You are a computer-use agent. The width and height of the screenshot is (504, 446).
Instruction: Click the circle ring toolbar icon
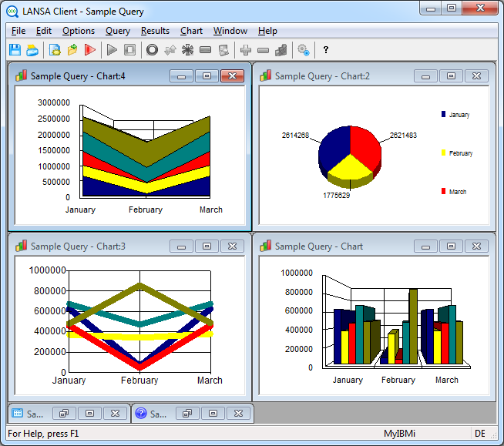(x=152, y=50)
